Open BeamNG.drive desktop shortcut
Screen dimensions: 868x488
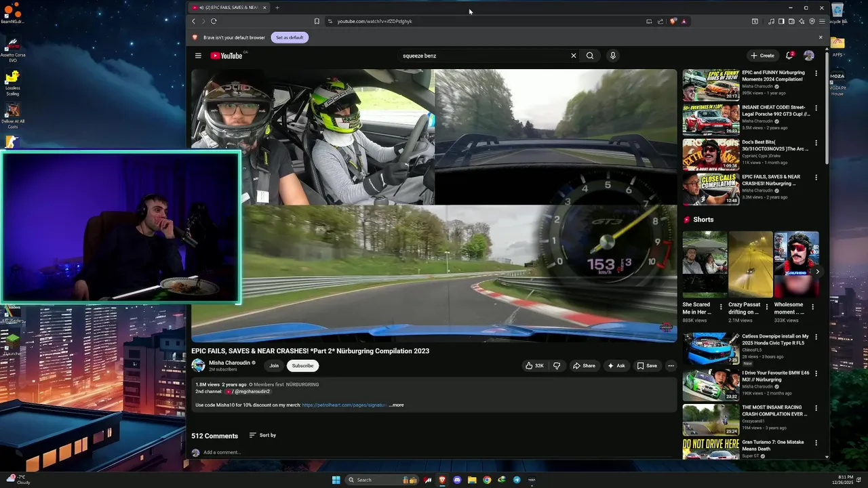tap(12, 12)
